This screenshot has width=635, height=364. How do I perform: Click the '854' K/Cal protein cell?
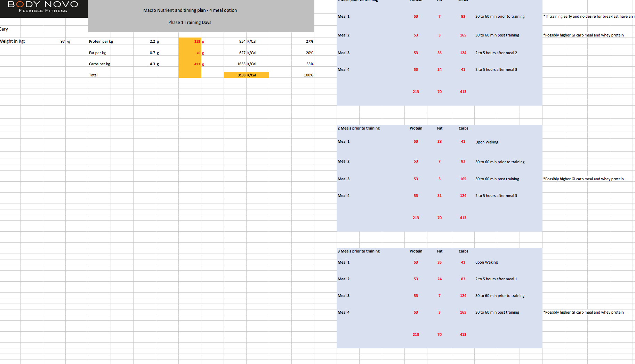pos(242,41)
